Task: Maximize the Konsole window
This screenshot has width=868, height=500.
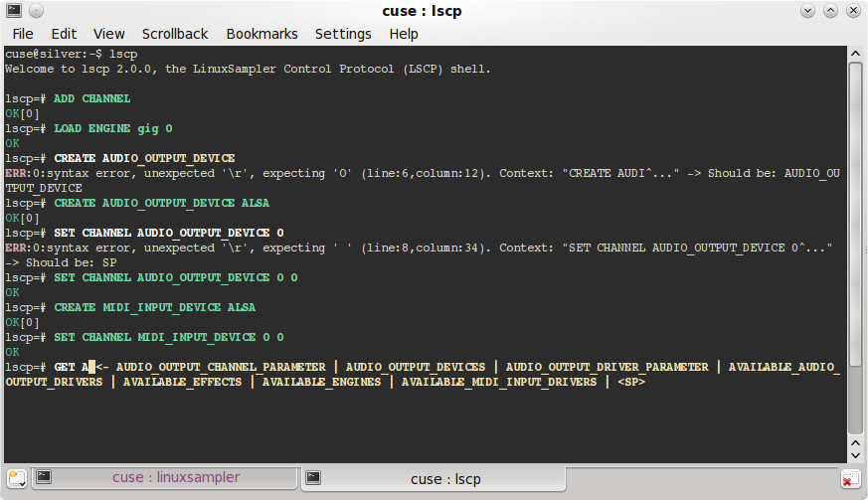Action: tap(830, 11)
